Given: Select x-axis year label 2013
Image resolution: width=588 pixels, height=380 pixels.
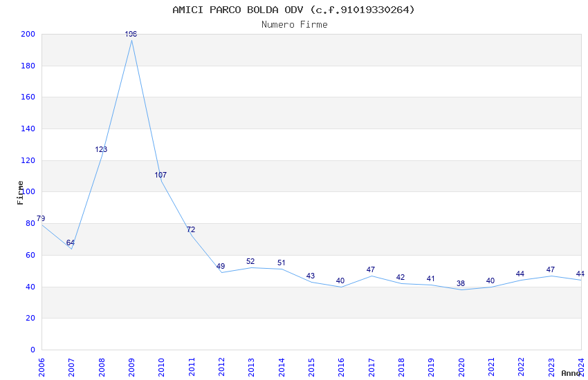Looking at the screenshot, I should 251,368.
